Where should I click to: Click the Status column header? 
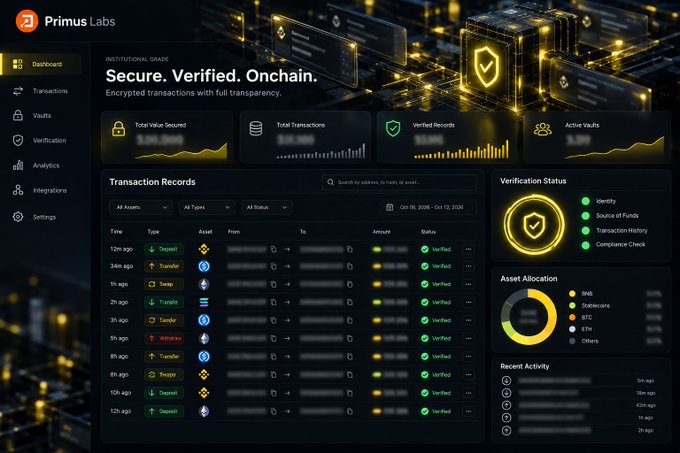[x=428, y=231]
